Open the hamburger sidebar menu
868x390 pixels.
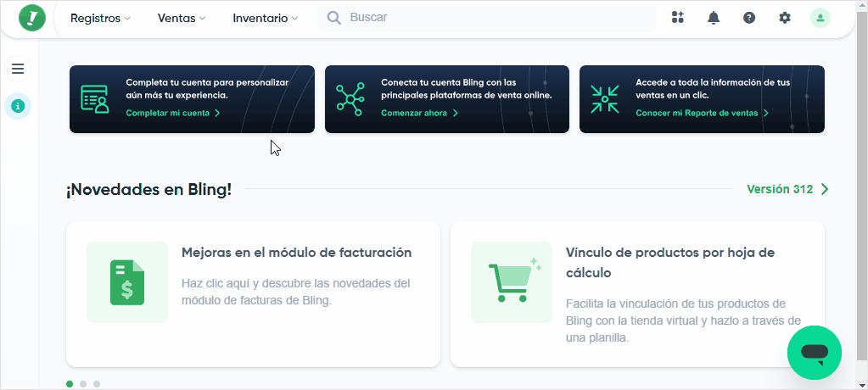point(18,69)
